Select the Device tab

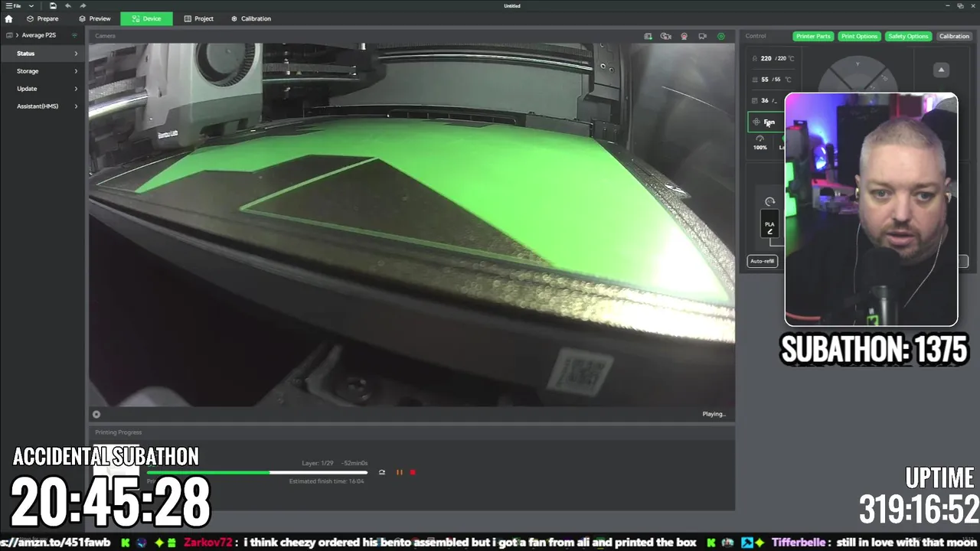[146, 18]
